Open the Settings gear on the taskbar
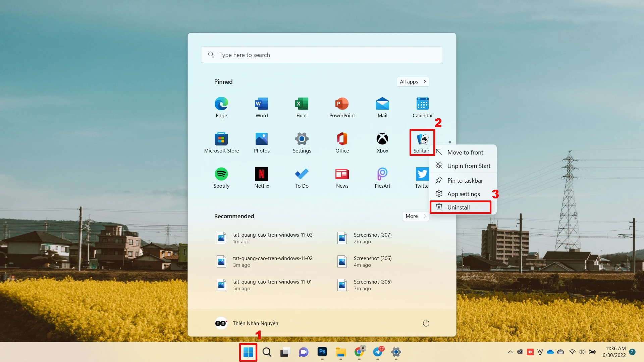Screen dimensions: 644x362 click(396, 352)
